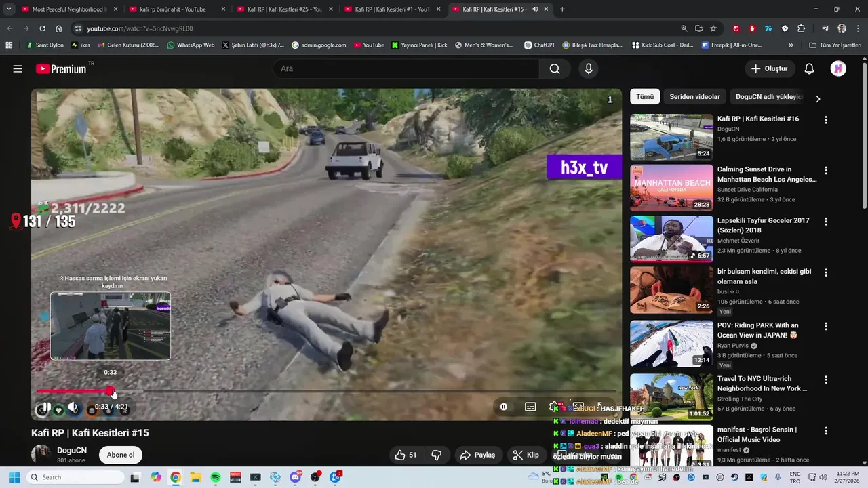Open options for bir bulsam kendimi video
Screen dimensions: 868x488
point(826,272)
